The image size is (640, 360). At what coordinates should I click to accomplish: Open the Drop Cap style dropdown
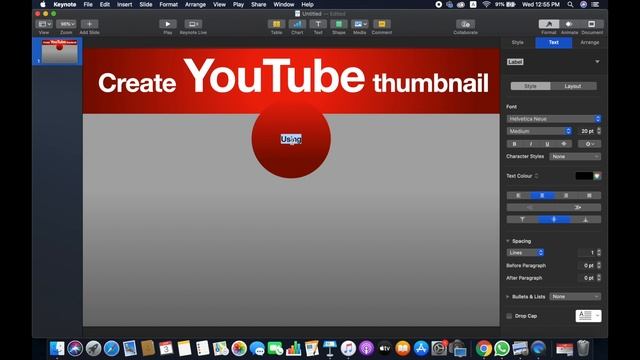point(589,316)
